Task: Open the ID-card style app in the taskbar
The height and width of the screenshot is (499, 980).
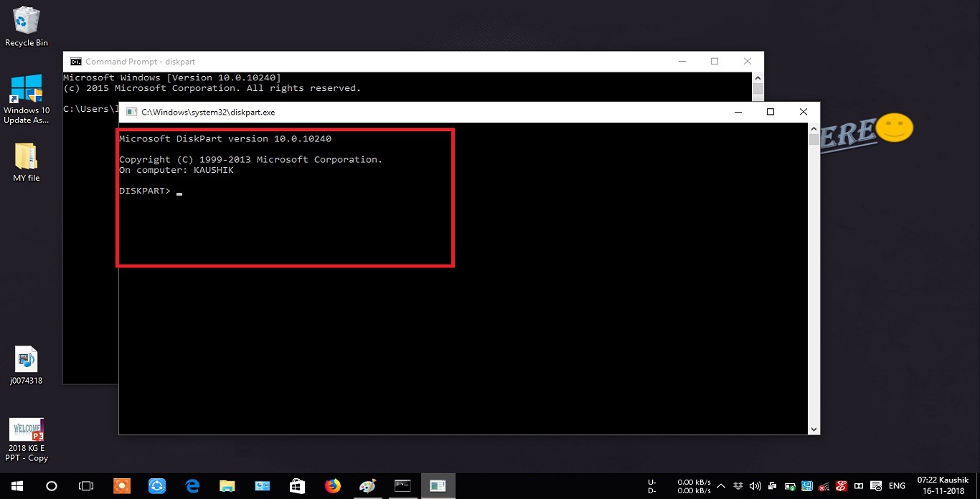Action: click(x=262, y=486)
